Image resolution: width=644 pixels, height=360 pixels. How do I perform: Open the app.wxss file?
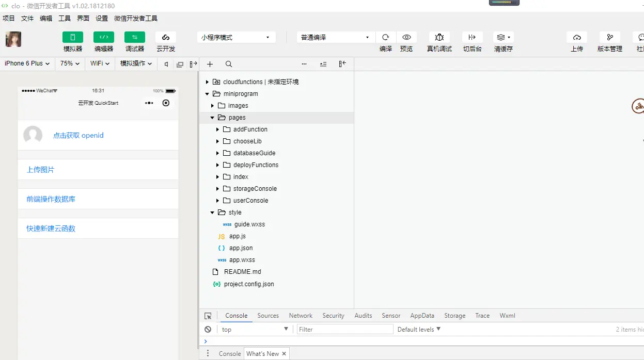tap(242, 260)
